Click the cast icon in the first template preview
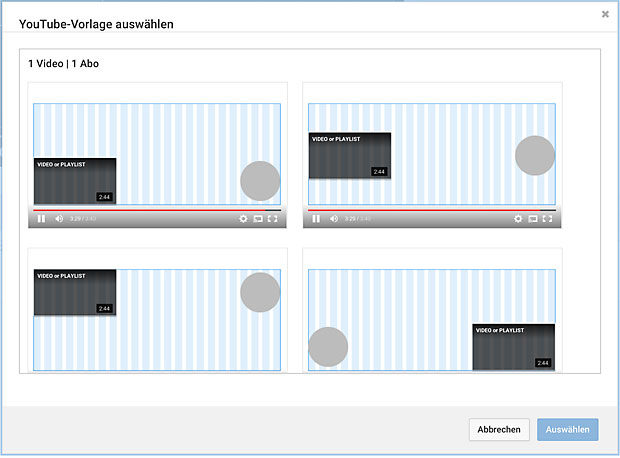620x458 pixels. pos(258,219)
